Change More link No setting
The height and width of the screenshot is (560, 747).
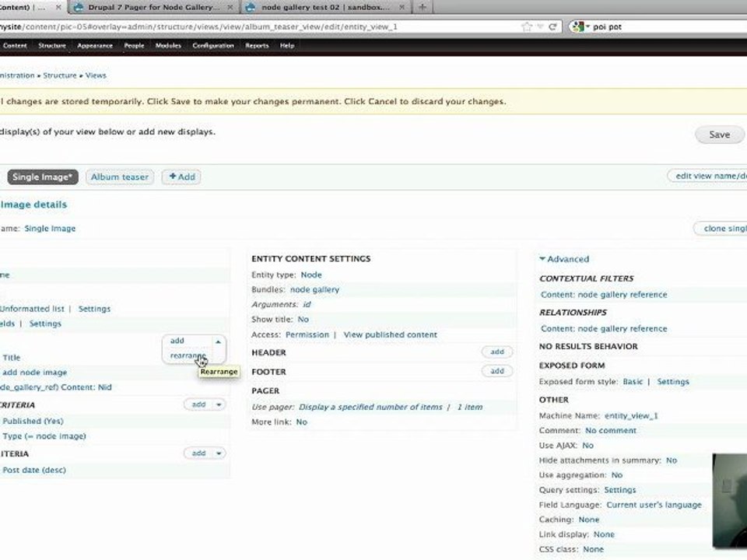(x=302, y=422)
